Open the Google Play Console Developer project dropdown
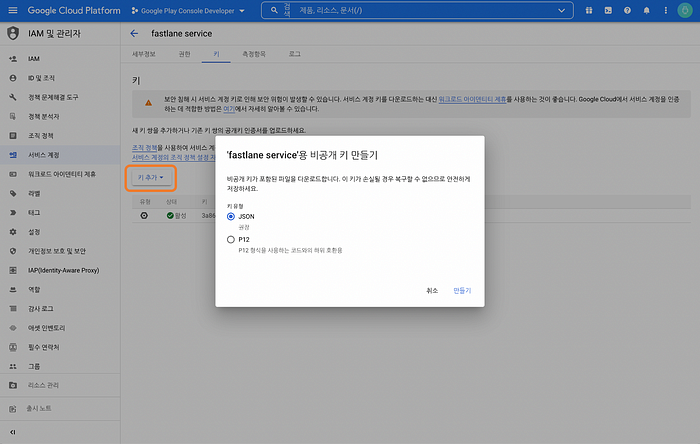 [x=188, y=11]
